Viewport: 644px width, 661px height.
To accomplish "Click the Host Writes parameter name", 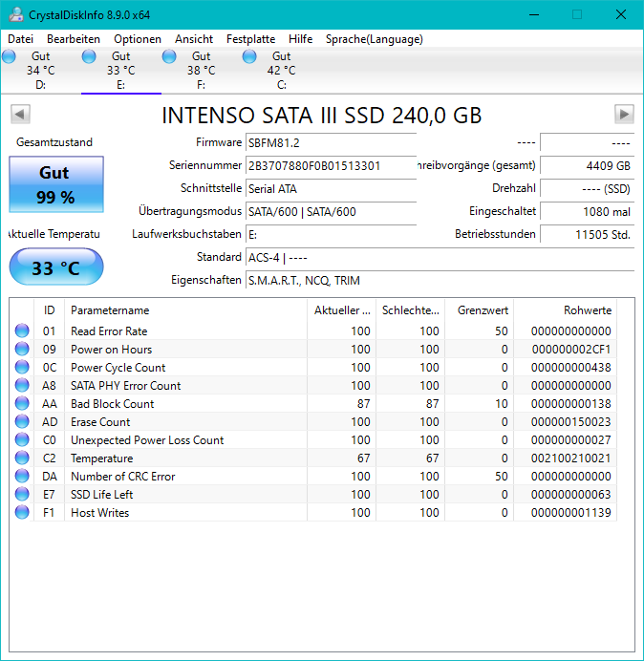I will 100,513.
